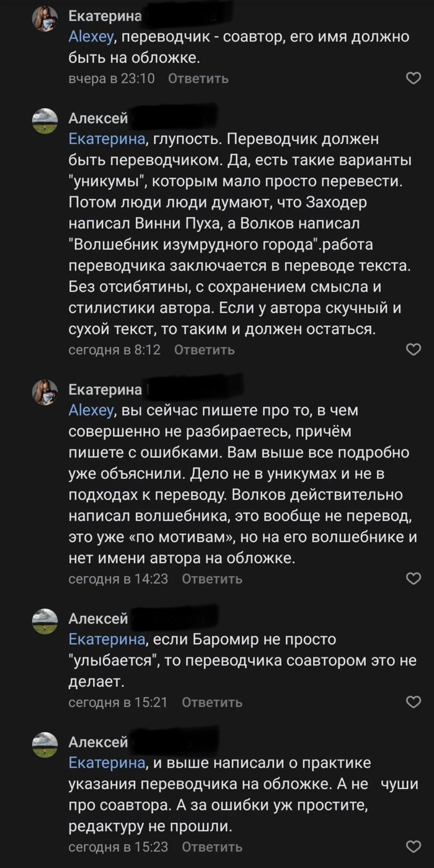Tap heart on the сегодня в 14:23 comment

(x=413, y=579)
